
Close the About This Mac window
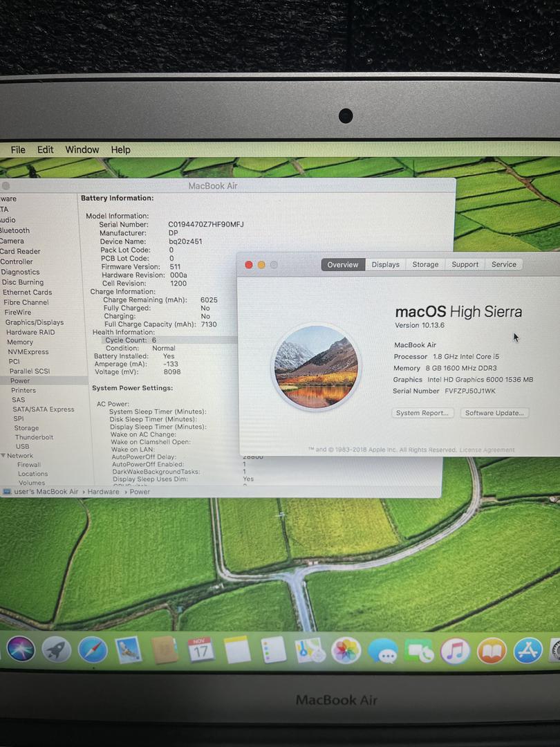(249, 265)
